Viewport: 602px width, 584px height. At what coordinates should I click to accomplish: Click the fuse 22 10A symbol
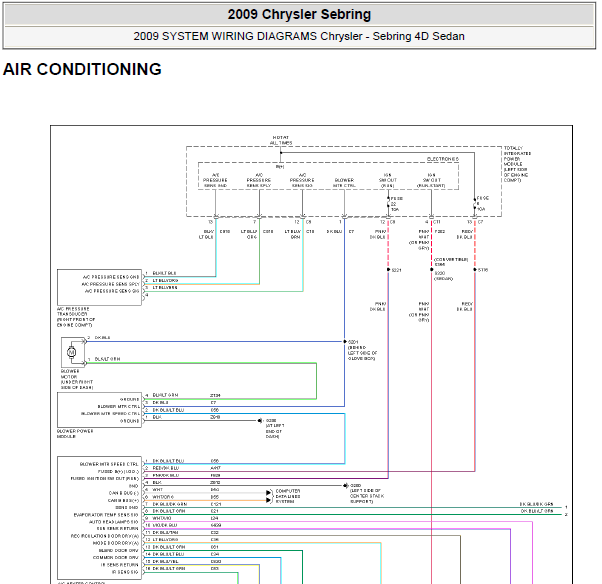pos(389,204)
